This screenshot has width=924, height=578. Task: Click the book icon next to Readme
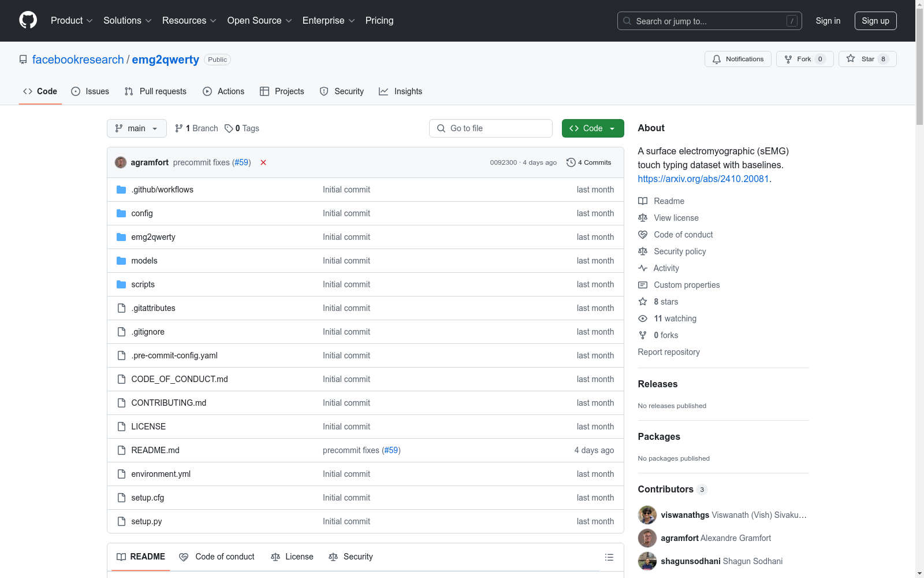[x=643, y=201]
